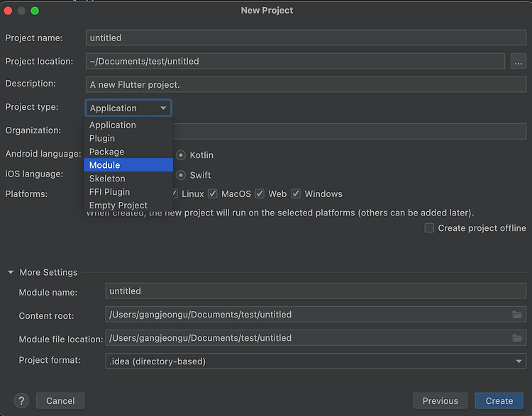Select the Swift radio button
Screen dimensions: 532x416
(181, 175)
